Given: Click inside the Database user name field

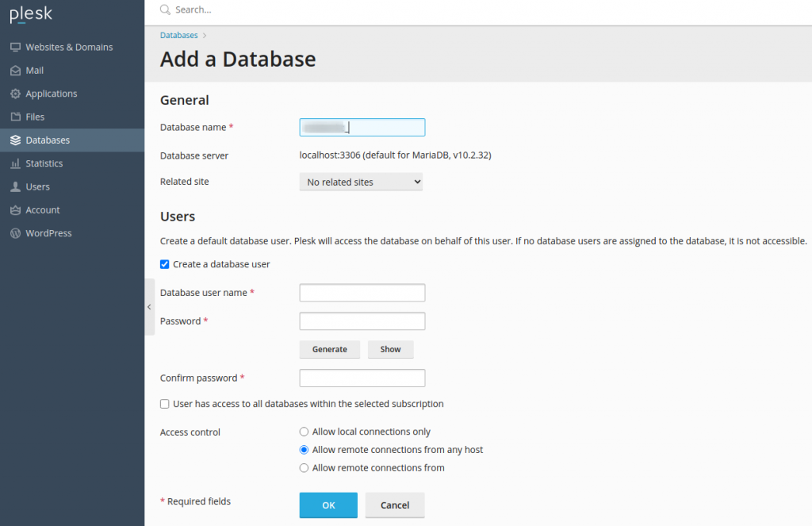Looking at the screenshot, I should [362, 292].
